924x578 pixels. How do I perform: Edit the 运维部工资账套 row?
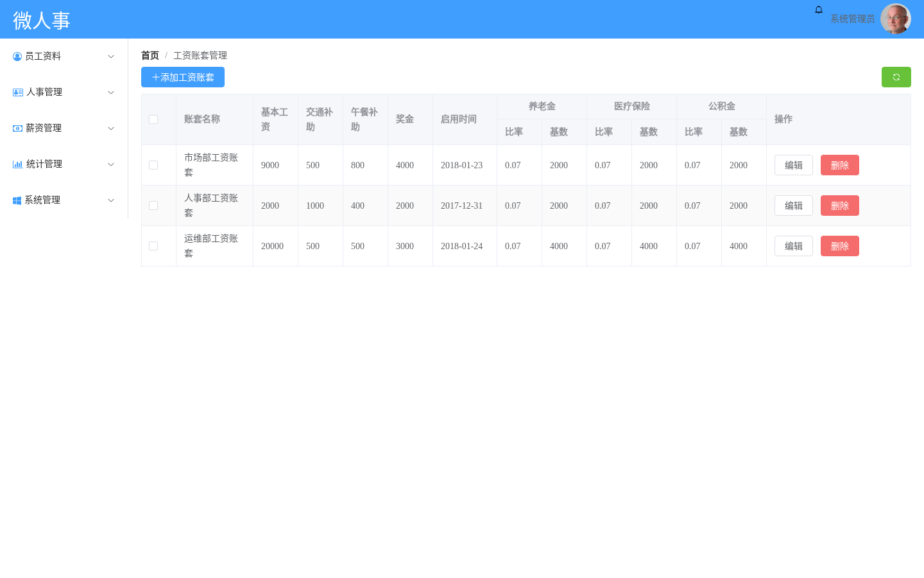click(794, 246)
